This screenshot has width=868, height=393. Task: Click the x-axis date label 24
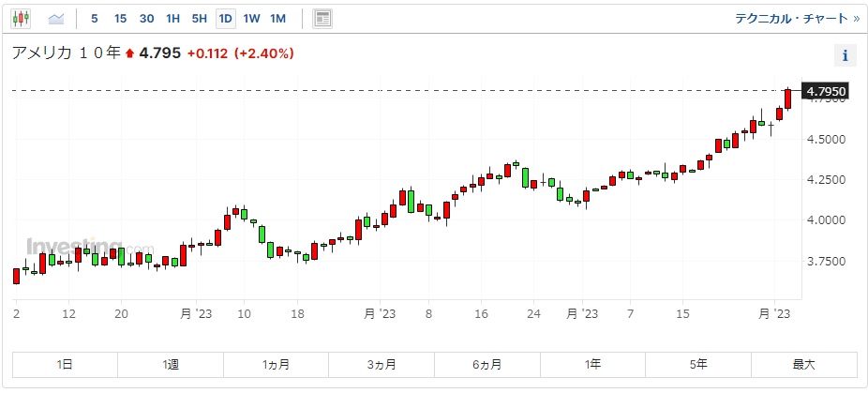coord(533,313)
